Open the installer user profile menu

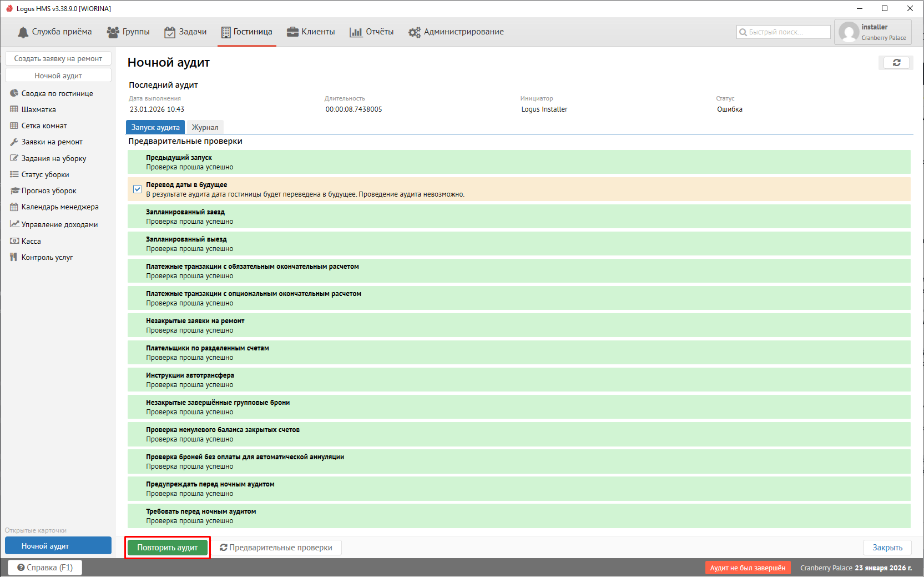point(872,32)
